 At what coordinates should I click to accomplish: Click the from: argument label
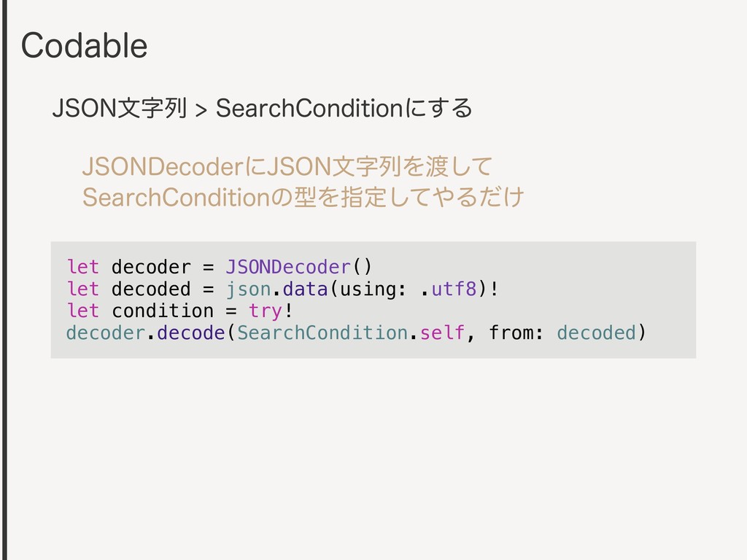click(516, 332)
